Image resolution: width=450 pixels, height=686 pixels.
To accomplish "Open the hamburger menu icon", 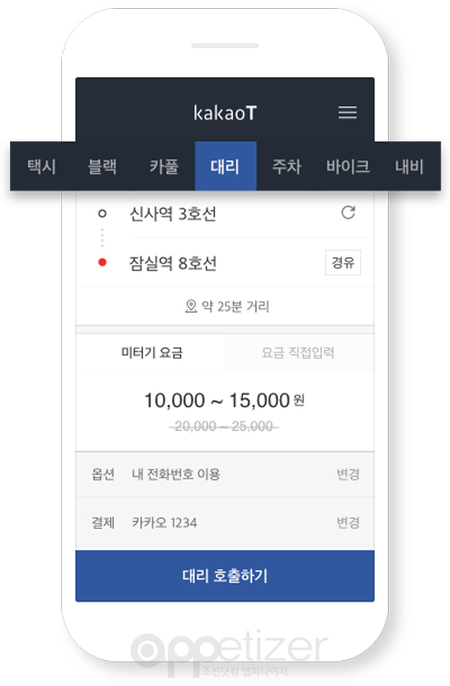I will 348,112.
